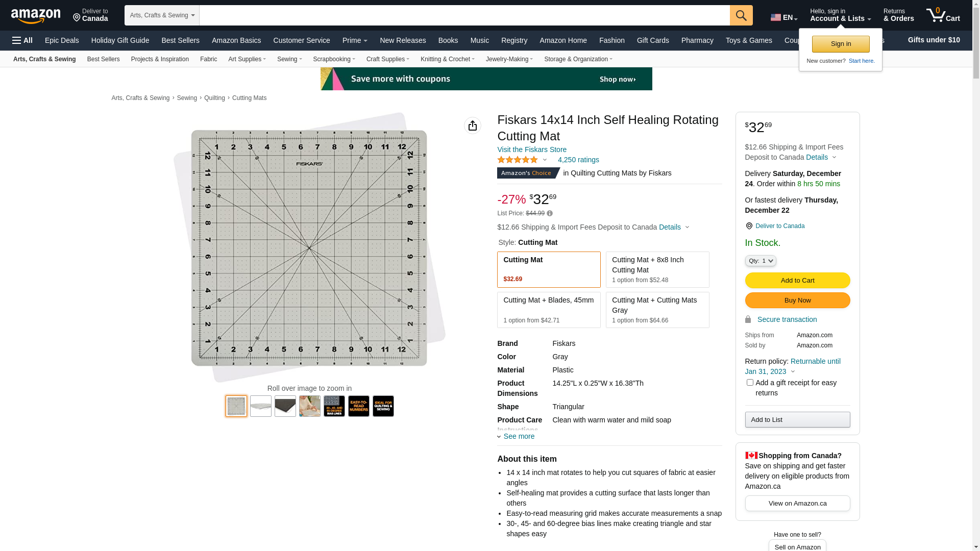
Task: Click the EN language flag selector
Action: (783, 17)
